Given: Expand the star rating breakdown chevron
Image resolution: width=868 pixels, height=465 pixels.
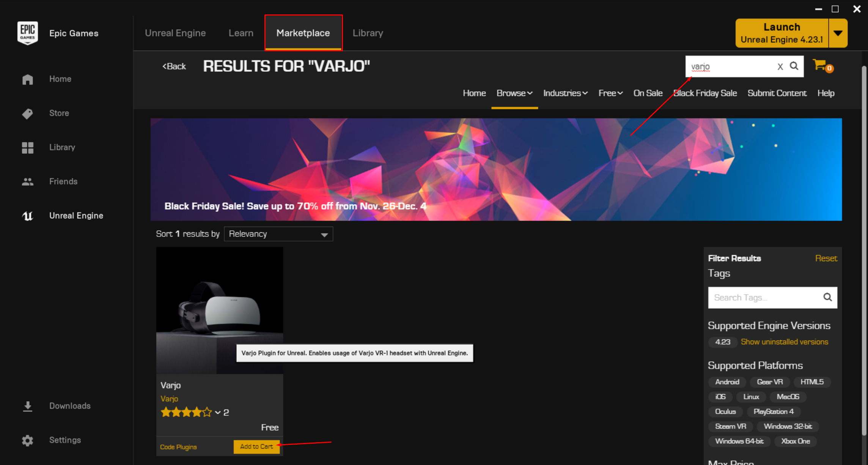Looking at the screenshot, I should (x=218, y=412).
